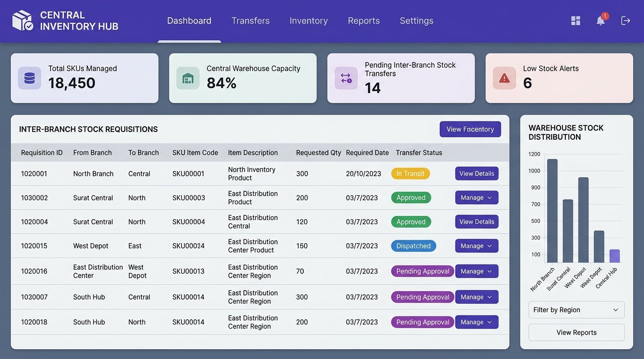View Details for requisition 1020004
Image resolution: width=644 pixels, height=359 pixels.
[476, 222]
